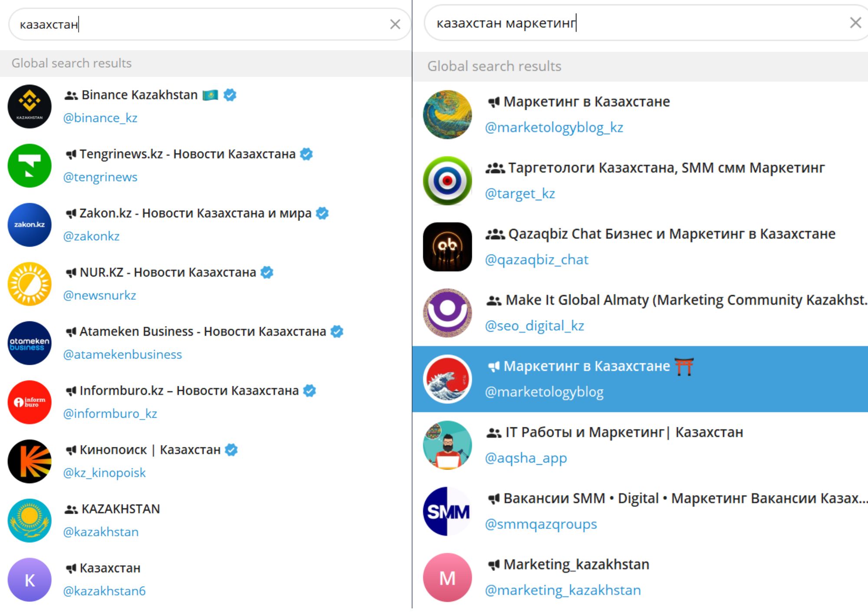Click the group icon before KAZAKHSTAN

71,509
